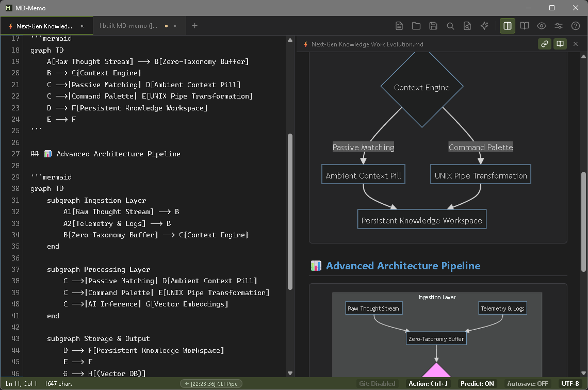Viewport: 588px width, 390px height.
Task: Click the preview vertical scrollbar thumb
Action: point(583,221)
